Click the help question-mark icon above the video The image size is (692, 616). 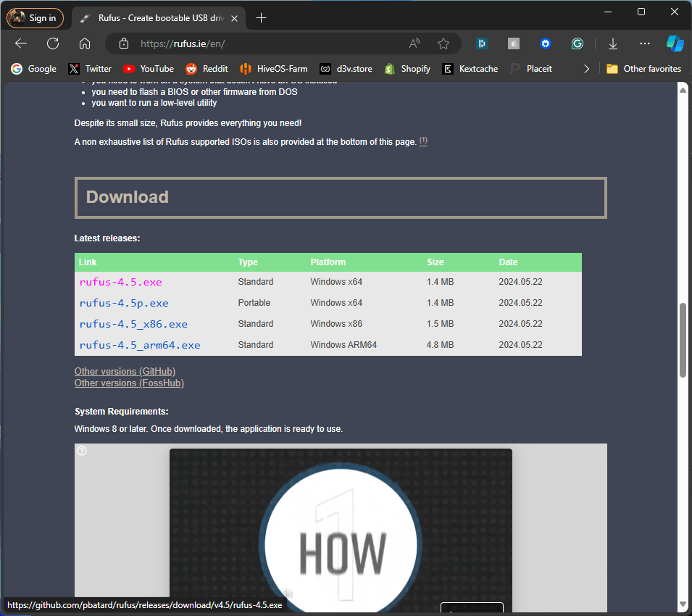tap(81, 450)
